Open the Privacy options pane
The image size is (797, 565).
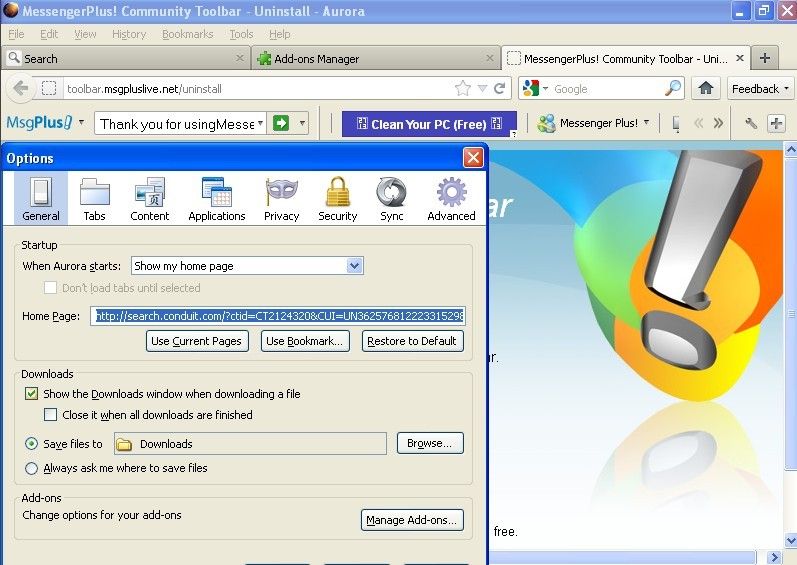coord(282,199)
